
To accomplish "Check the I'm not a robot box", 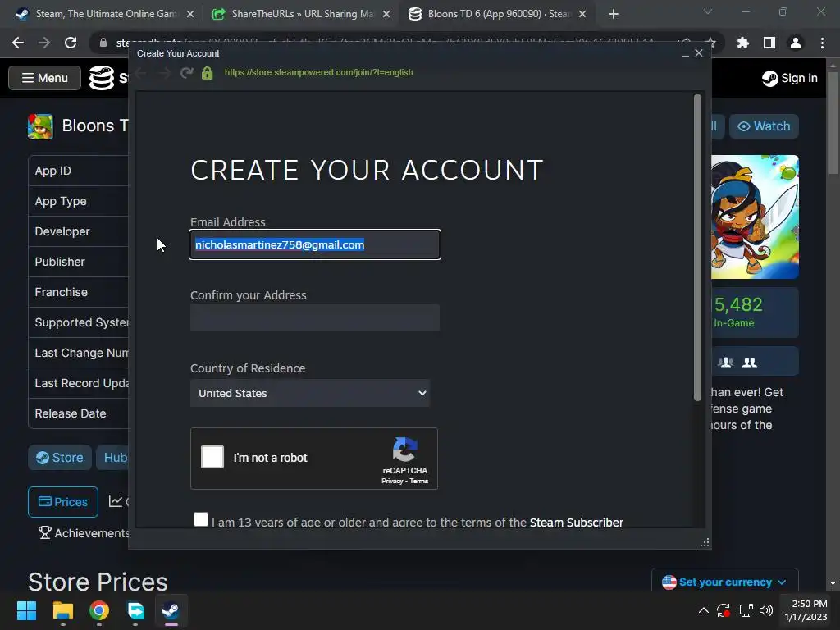I will click(212, 457).
